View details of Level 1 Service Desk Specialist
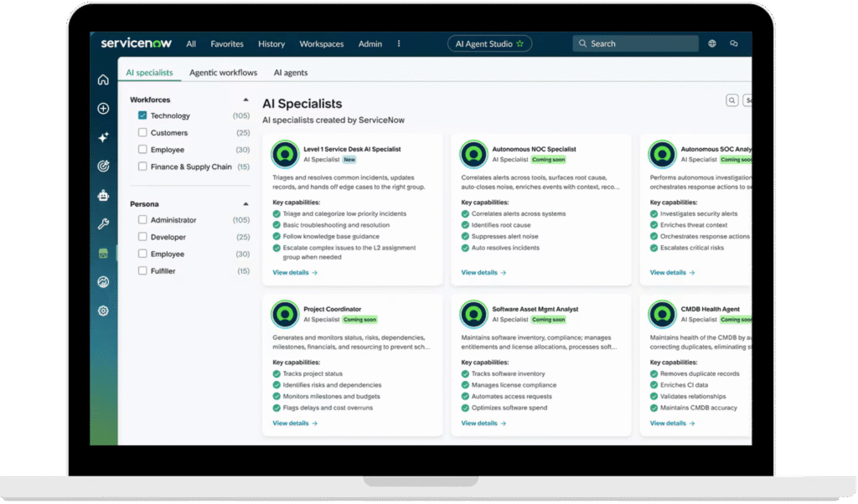 pos(294,273)
